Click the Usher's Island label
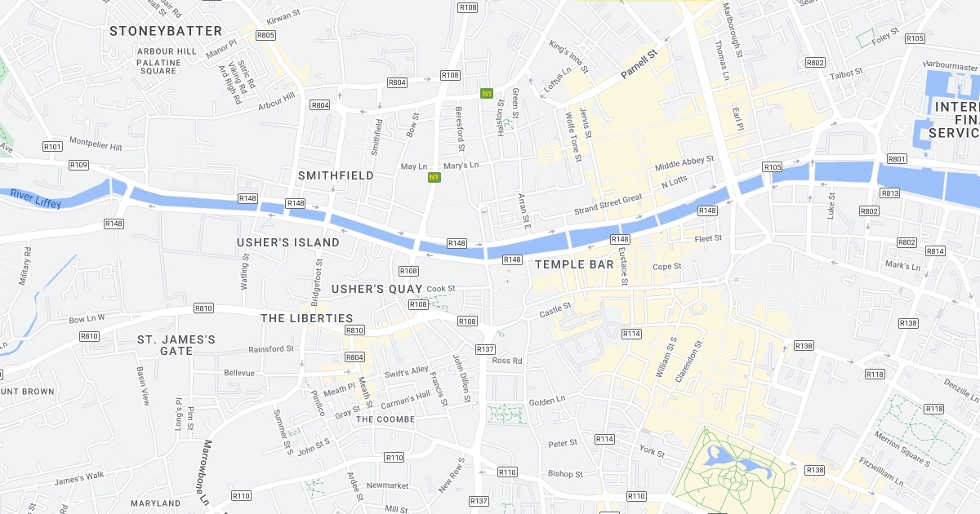Screen dimensions: 980x514 coord(288,242)
